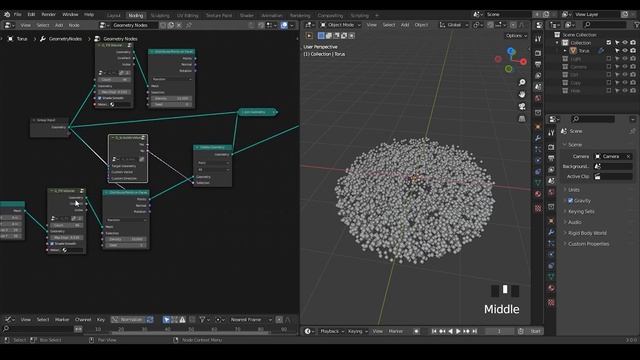Image resolution: width=640 pixels, height=360 pixels.
Task: Open the Playback dropdown in the timeline
Action: pyautogui.click(x=332, y=331)
